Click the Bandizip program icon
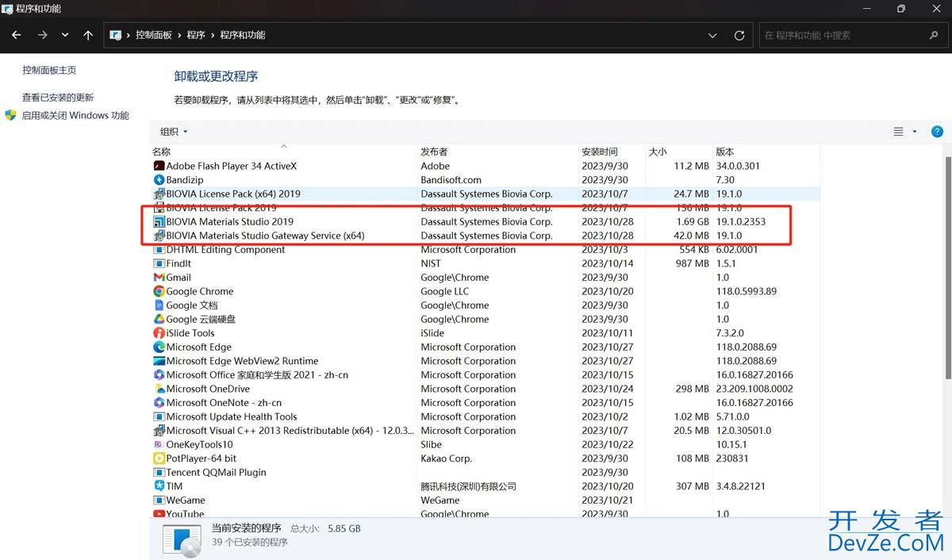The height and width of the screenshot is (560, 952). [159, 180]
